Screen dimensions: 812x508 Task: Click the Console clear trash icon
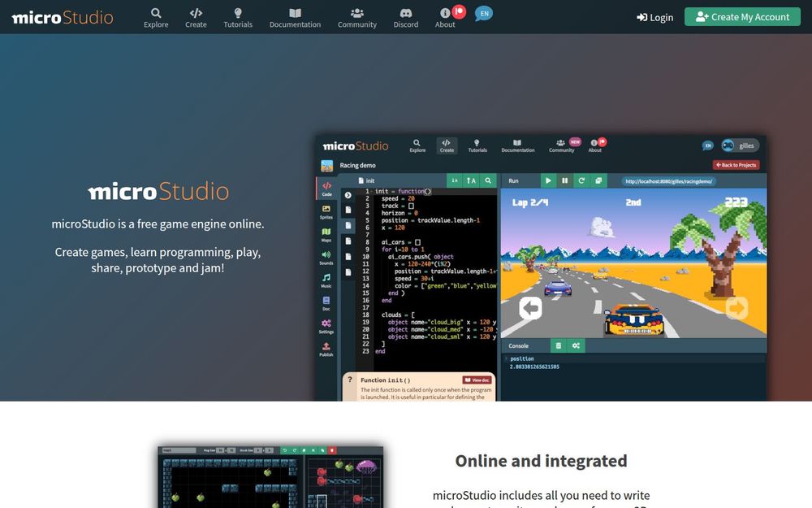(x=559, y=345)
